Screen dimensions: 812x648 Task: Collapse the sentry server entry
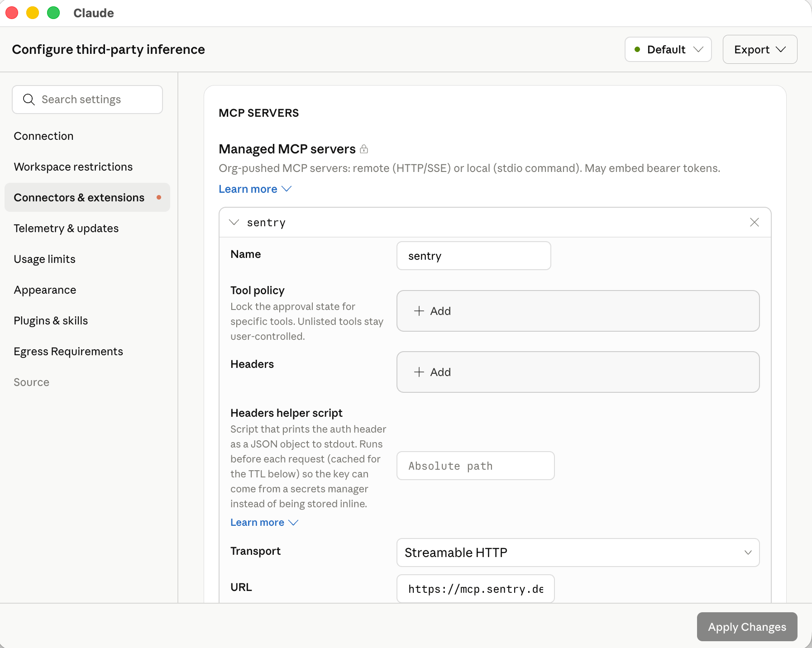click(234, 222)
